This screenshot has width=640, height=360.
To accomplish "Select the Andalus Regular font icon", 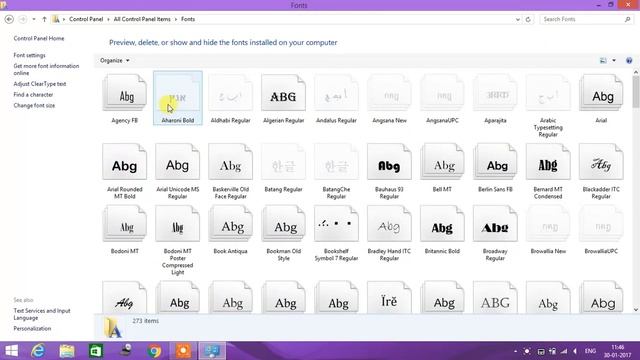I will pyautogui.click(x=336, y=93).
